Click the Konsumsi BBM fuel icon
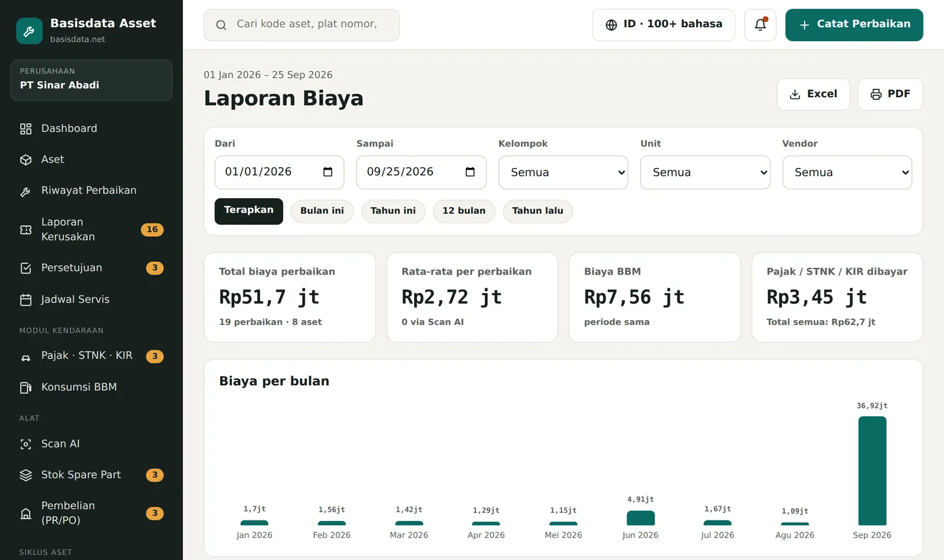Screen dimensions: 944x560 coord(26,387)
